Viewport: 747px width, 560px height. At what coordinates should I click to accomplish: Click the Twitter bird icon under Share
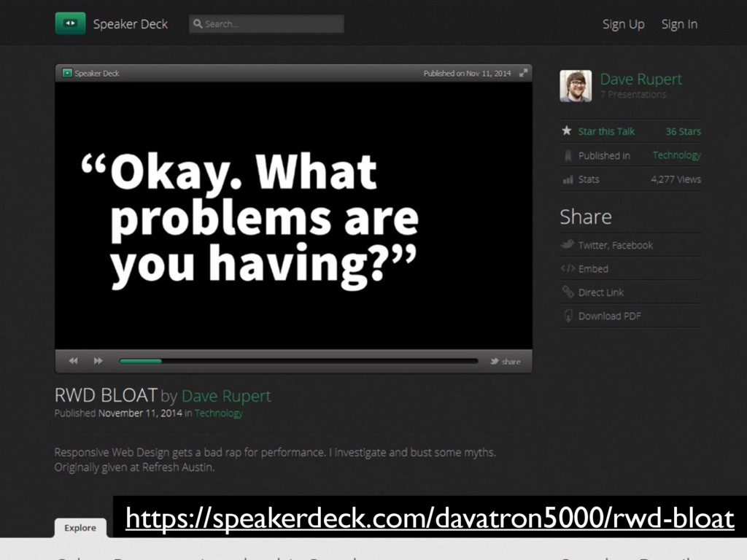(x=568, y=244)
